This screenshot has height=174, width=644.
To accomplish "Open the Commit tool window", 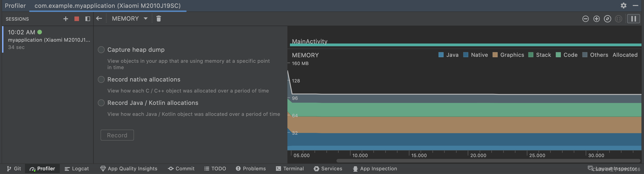I will [181, 169].
